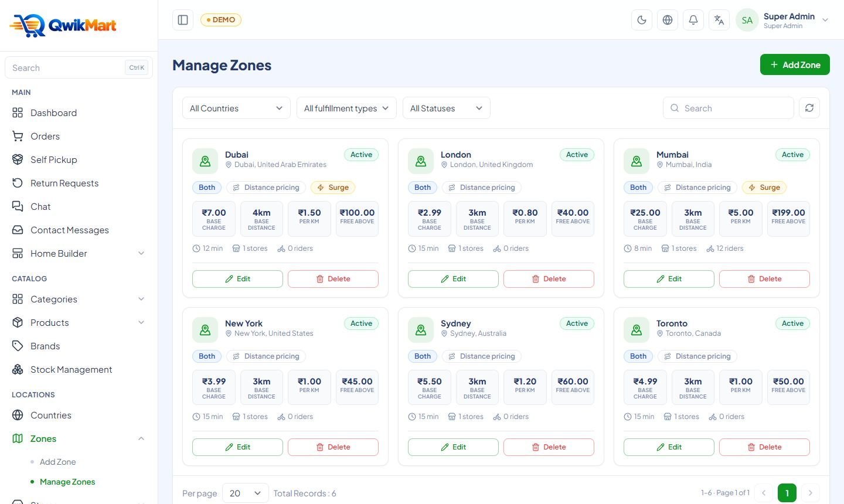Open the All fulfillment types filter

pyautogui.click(x=346, y=108)
